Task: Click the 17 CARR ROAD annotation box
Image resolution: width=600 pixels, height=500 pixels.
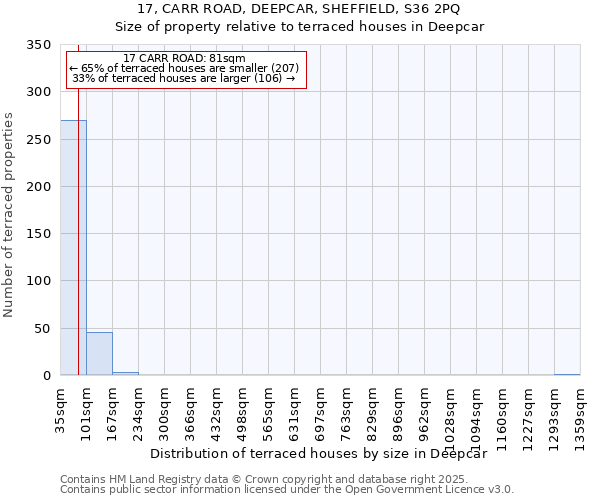Action: pyautogui.click(x=184, y=69)
